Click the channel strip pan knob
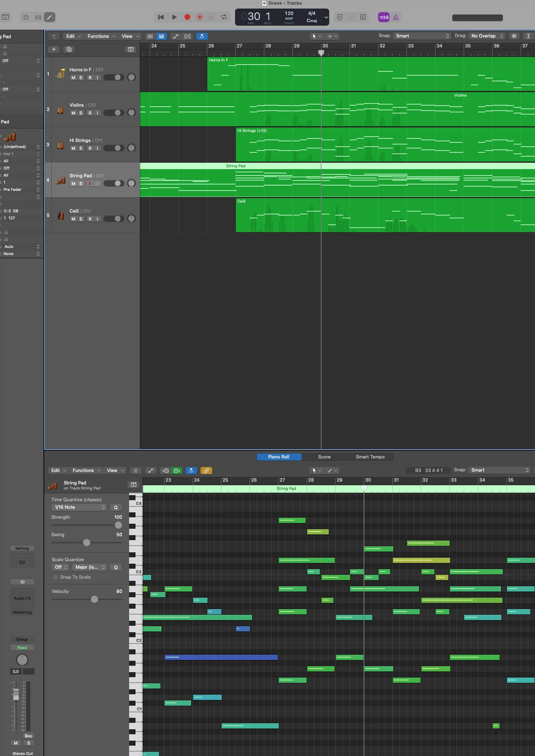Image resolution: width=535 pixels, height=756 pixels. tap(22, 660)
